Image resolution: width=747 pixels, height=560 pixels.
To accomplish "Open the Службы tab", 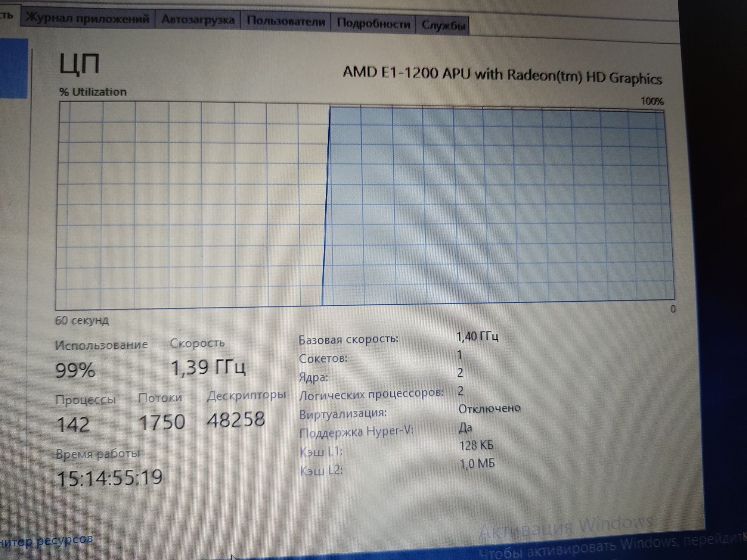I will pos(443,25).
